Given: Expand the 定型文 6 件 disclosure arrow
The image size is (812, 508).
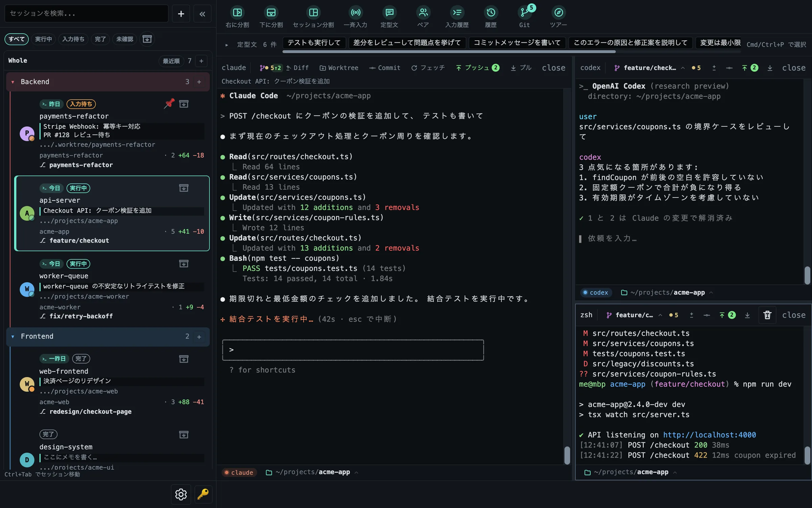Looking at the screenshot, I should (x=227, y=45).
